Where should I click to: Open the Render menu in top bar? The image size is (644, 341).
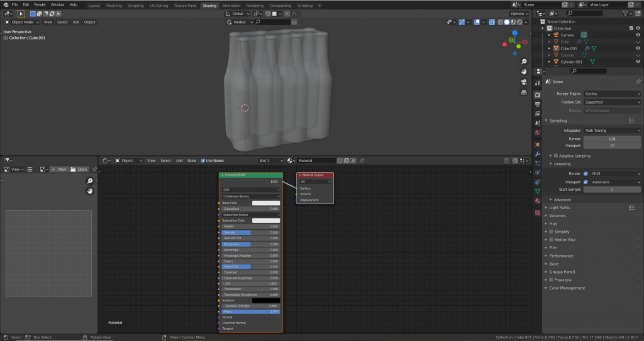point(40,4)
